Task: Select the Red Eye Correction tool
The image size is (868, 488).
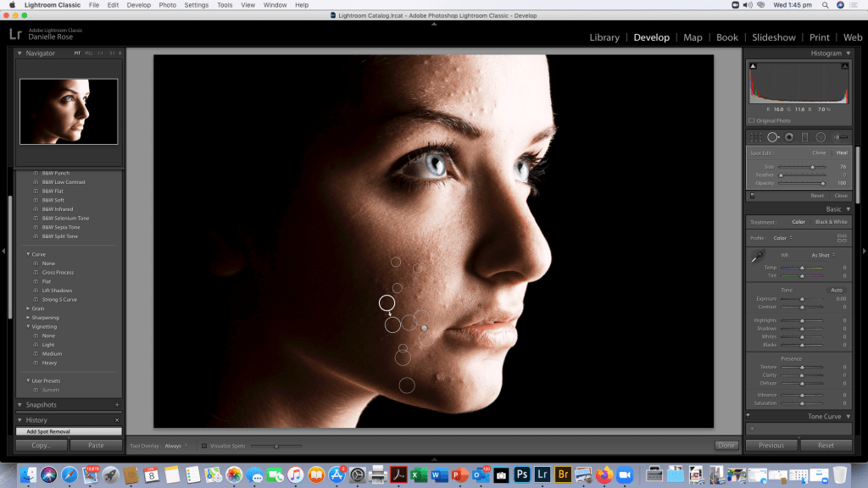Action: pos(788,137)
